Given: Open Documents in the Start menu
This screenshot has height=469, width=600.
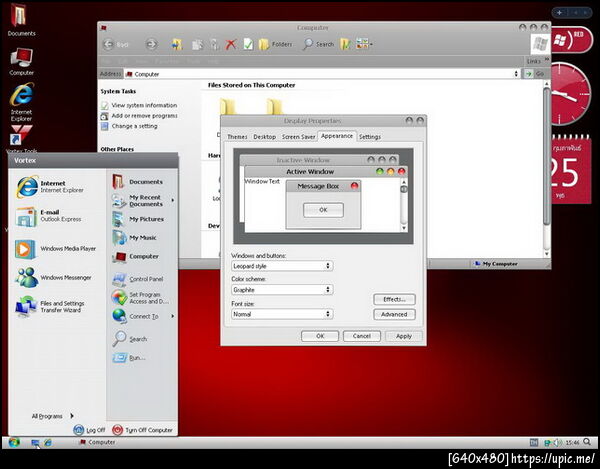Looking at the screenshot, I should click(138, 182).
